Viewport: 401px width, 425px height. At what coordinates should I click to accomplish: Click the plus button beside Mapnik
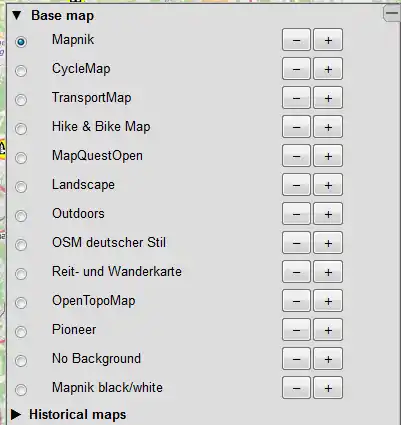(328, 40)
